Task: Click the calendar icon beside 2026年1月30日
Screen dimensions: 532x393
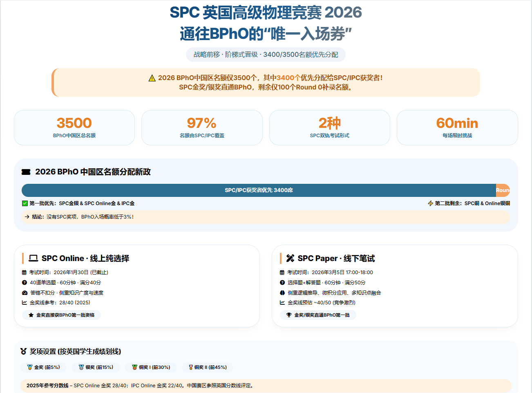Action: pos(24,272)
